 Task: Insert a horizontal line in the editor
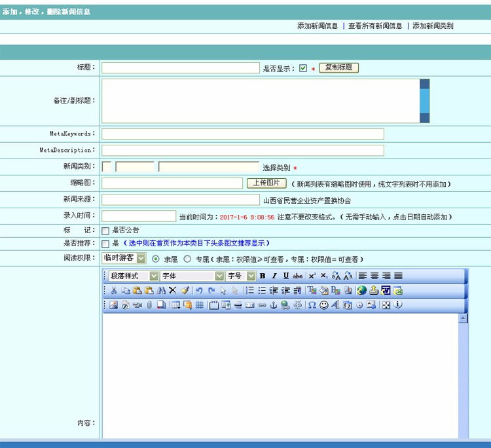click(238, 305)
